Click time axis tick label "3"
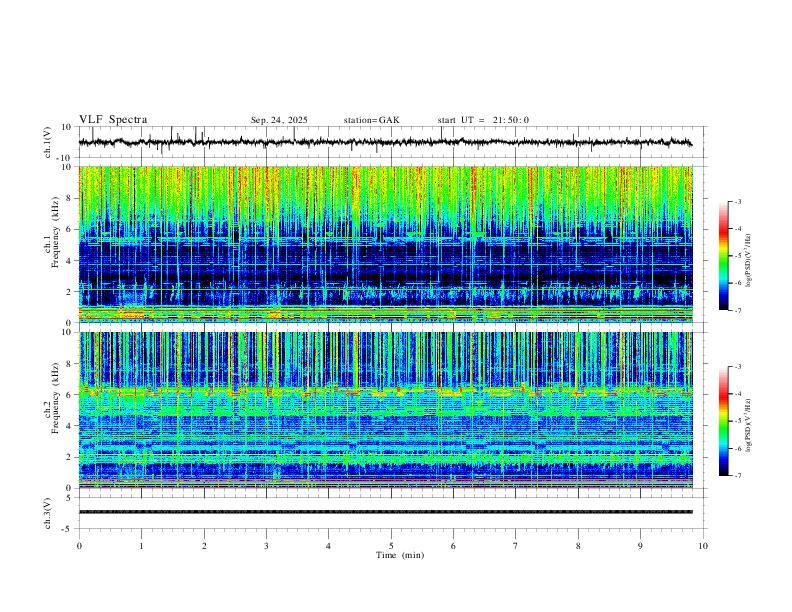The image size is (792, 612). pos(266,546)
